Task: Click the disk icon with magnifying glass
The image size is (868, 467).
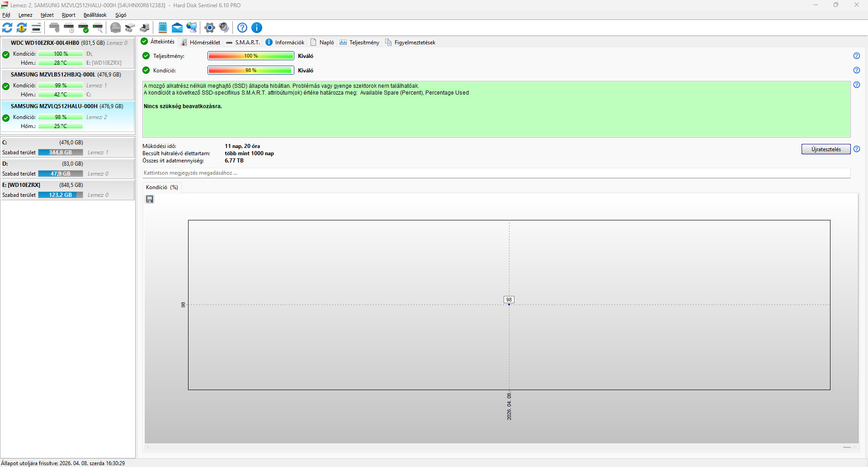Action: (98, 28)
